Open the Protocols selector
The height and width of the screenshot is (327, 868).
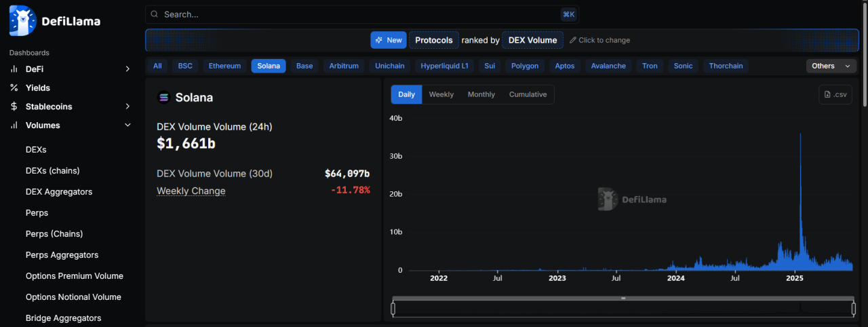tap(434, 40)
